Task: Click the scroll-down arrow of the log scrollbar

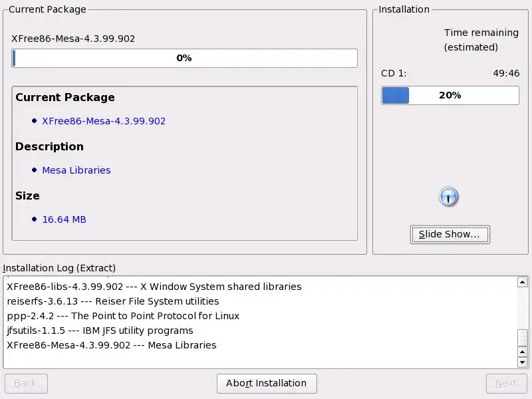Action: pyautogui.click(x=522, y=362)
